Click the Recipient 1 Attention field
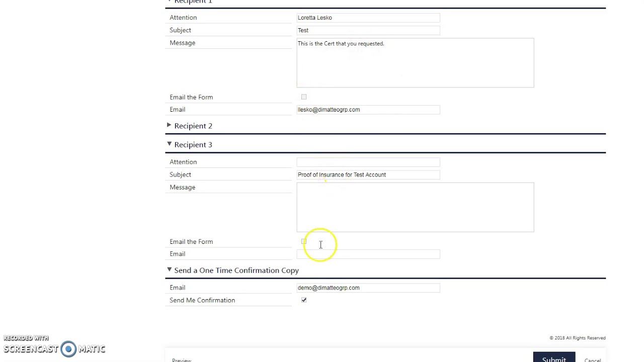The width and height of the screenshot is (644, 362). [x=368, y=18]
